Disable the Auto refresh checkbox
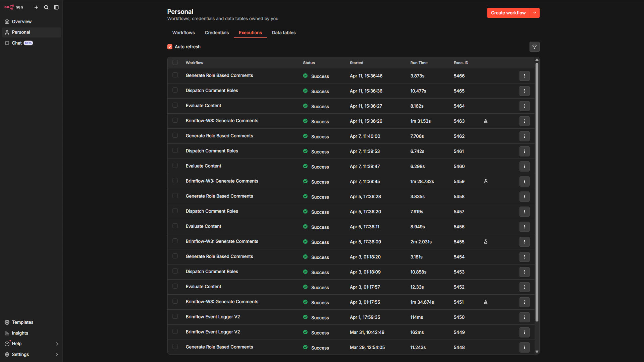Screen dimensions: 644x362 170,47
